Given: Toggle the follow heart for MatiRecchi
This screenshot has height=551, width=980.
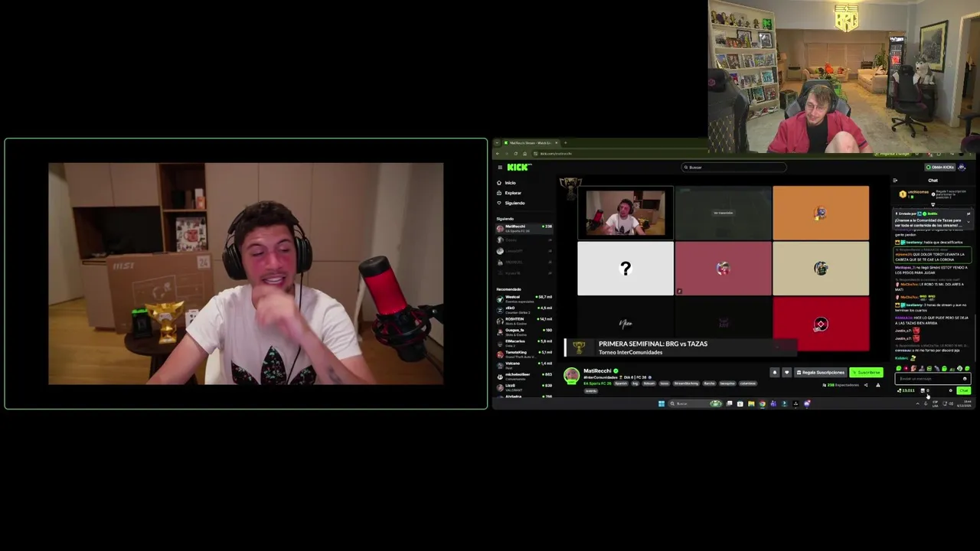Looking at the screenshot, I should (x=786, y=373).
